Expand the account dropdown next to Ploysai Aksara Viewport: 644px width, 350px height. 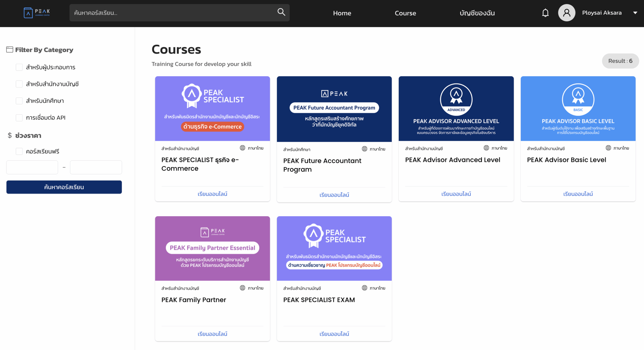[636, 13]
